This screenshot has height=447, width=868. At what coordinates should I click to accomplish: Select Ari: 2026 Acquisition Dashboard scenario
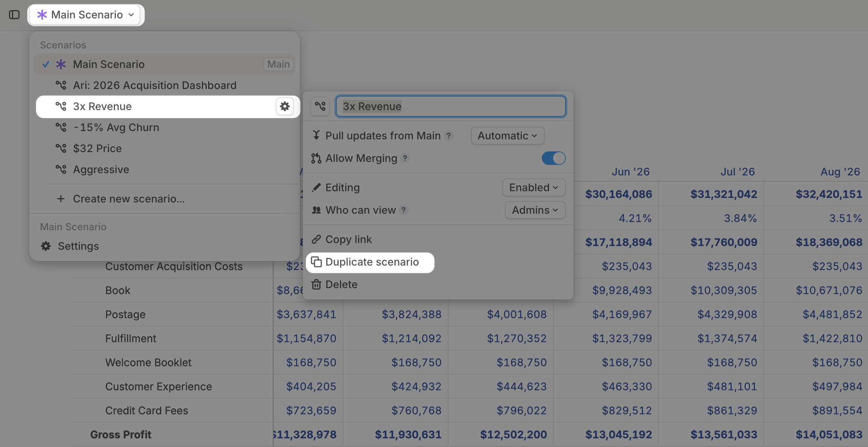(154, 85)
